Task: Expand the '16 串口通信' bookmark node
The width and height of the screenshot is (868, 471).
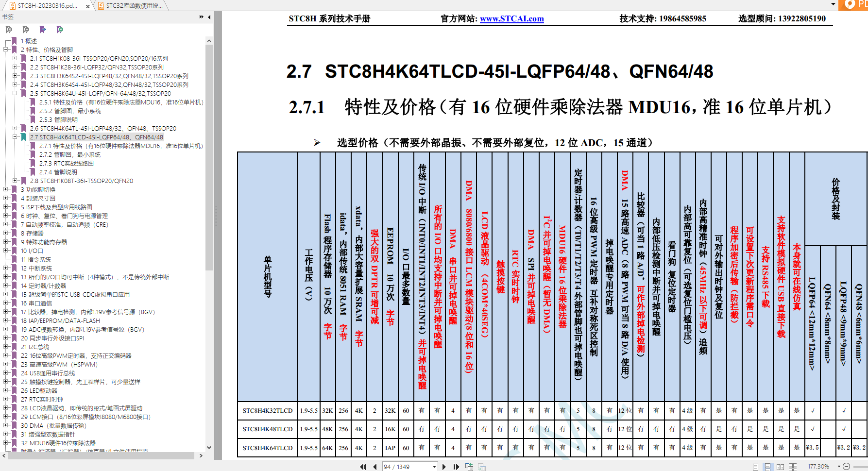Action: tap(6, 303)
